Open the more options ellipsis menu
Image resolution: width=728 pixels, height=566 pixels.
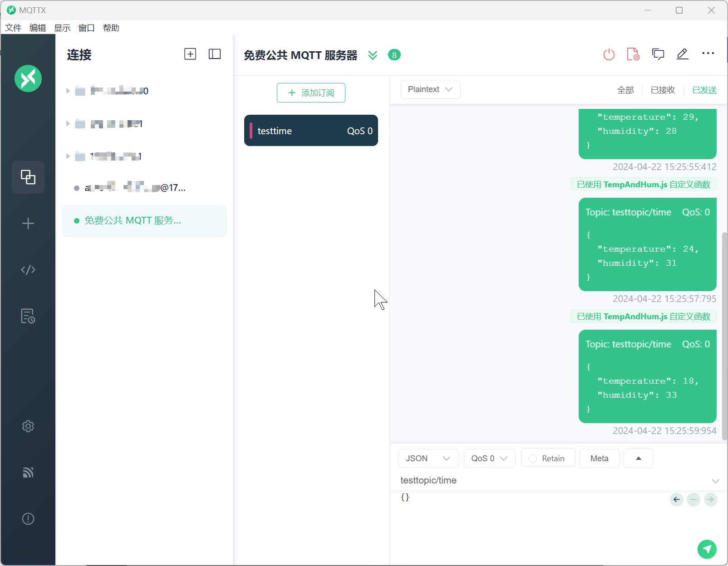point(708,54)
